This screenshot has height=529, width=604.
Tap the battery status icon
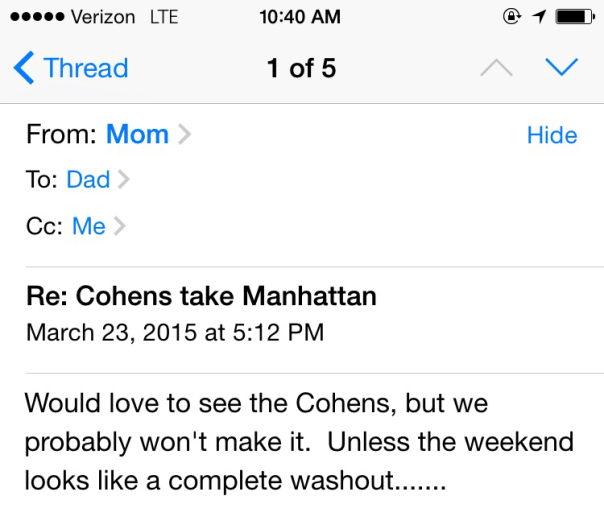click(x=574, y=17)
